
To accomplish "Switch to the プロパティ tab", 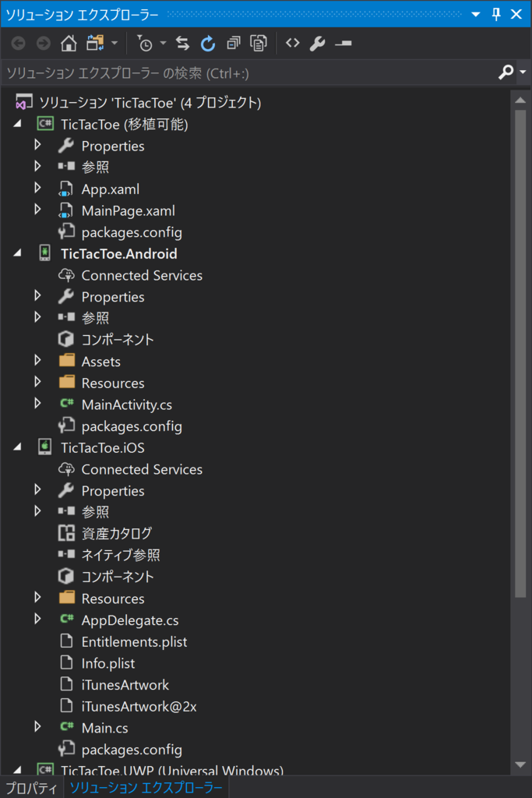I will 31,788.
